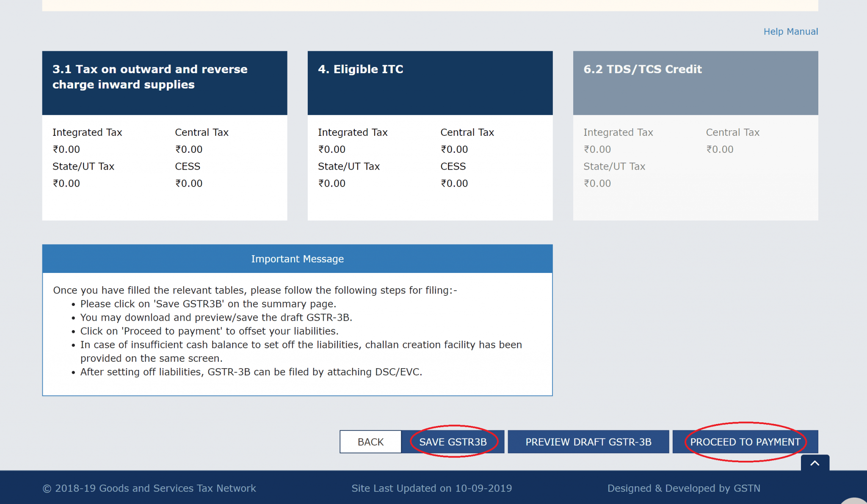Viewport: 867px width, 504px height.
Task: Click Integrated Tax amount under TDS/TCS Credit
Action: point(597,149)
